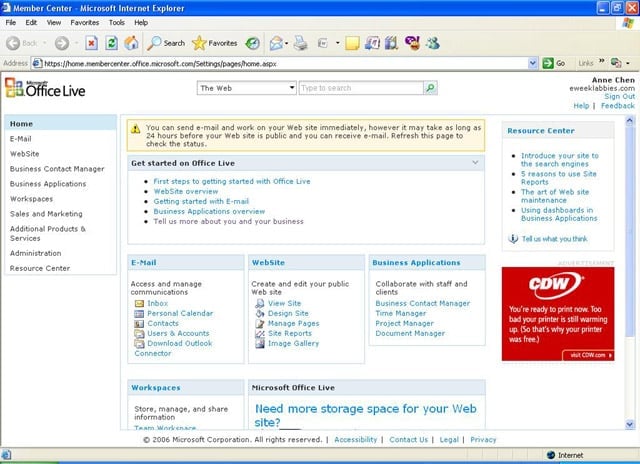The height and width of the screenshot is (464, 640).
Task: Open the Favorites menu
Action: (x=84, y=22)
